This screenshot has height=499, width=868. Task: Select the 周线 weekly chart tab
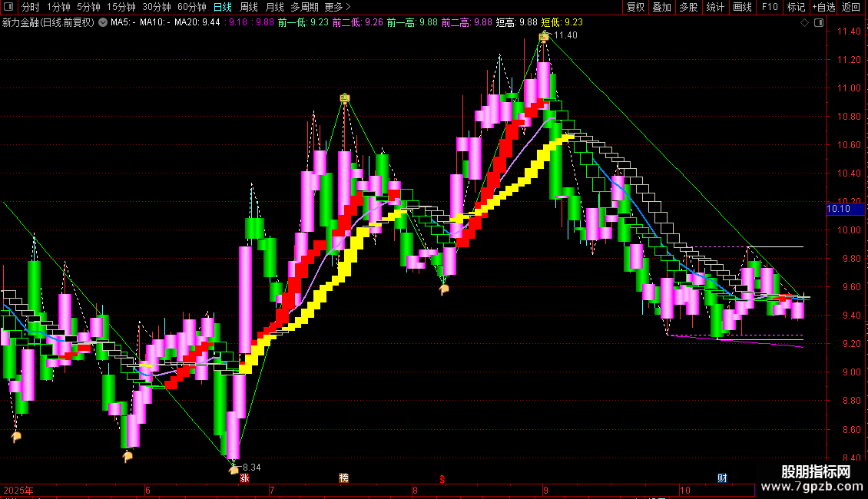[x=249, y=7]
